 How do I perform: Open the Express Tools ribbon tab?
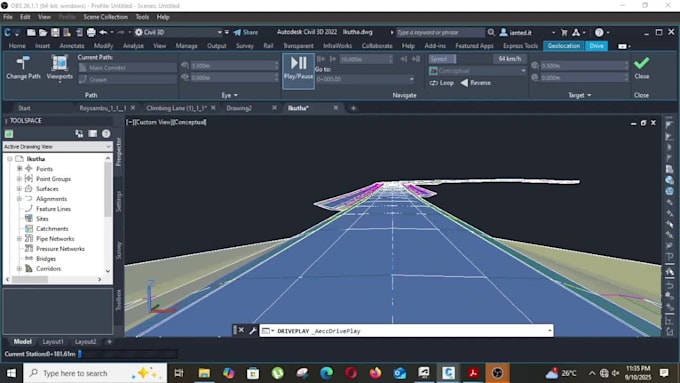click(520, 46)
